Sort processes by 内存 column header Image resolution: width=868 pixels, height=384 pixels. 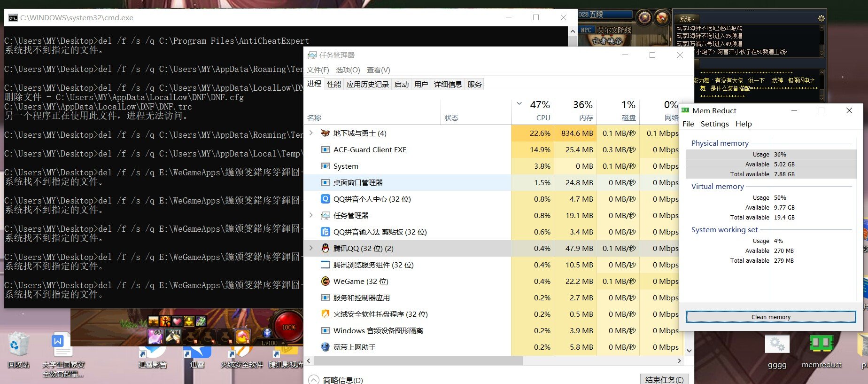coord(586,118)
